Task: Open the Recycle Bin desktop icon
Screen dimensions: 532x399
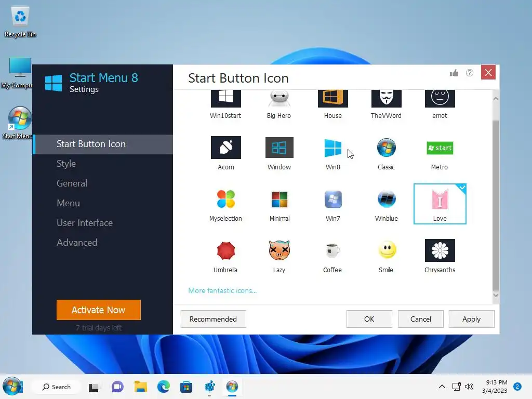Action: [x=20, y=22]
